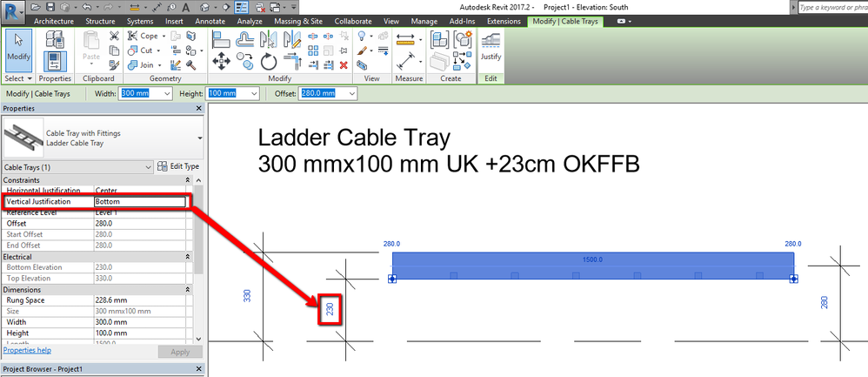Click the Vertical Justification value Bottom
This screenshot has height=377, width=868.
(x=139, y=202)
